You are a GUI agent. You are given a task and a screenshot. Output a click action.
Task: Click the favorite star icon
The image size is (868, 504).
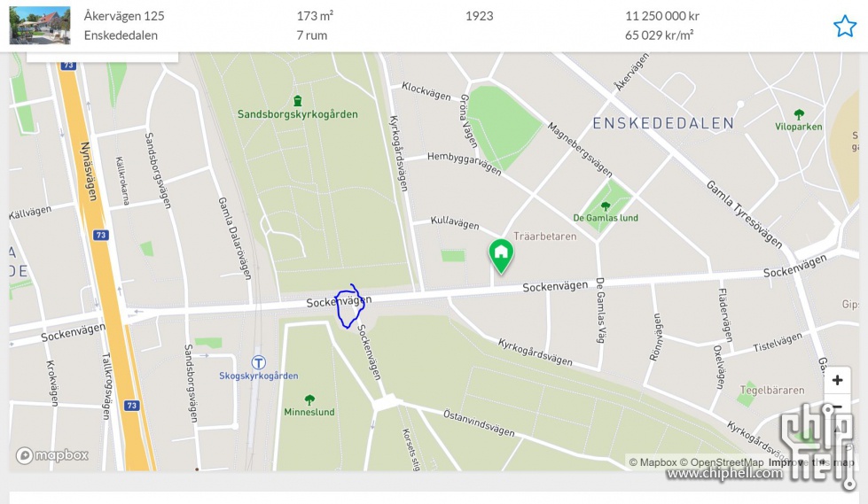pos(845,26)
